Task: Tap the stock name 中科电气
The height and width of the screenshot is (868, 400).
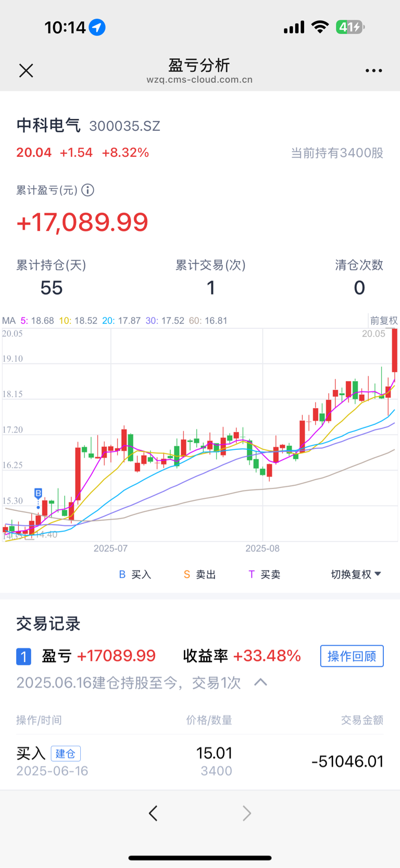Action: pos(48,125)
